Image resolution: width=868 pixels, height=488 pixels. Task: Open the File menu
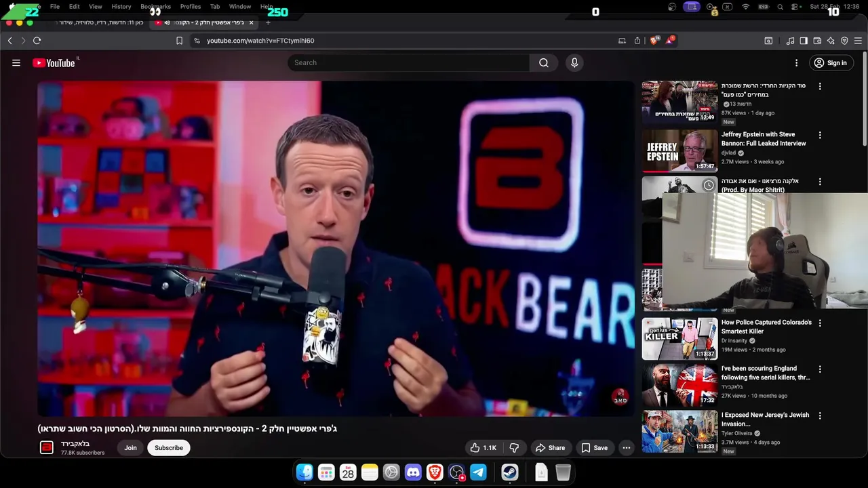[55, 7]
